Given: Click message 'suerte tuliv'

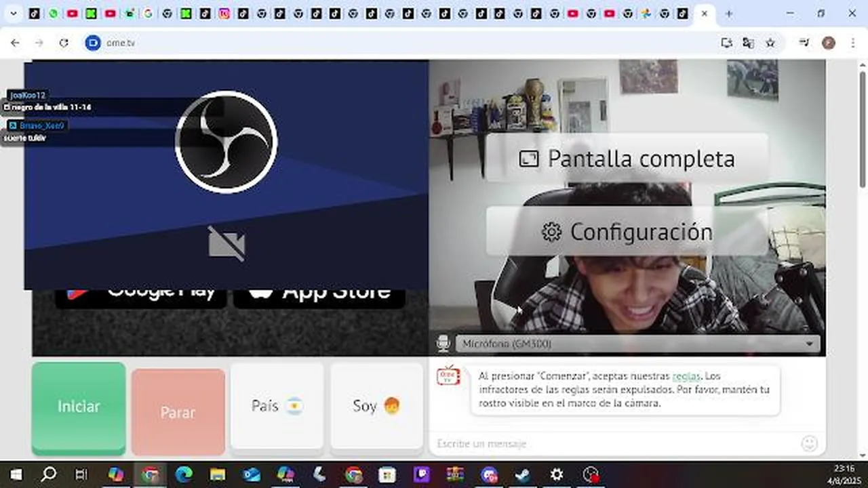Looking at the screenshot, I should pyautogui.click(x=25, y=138).
